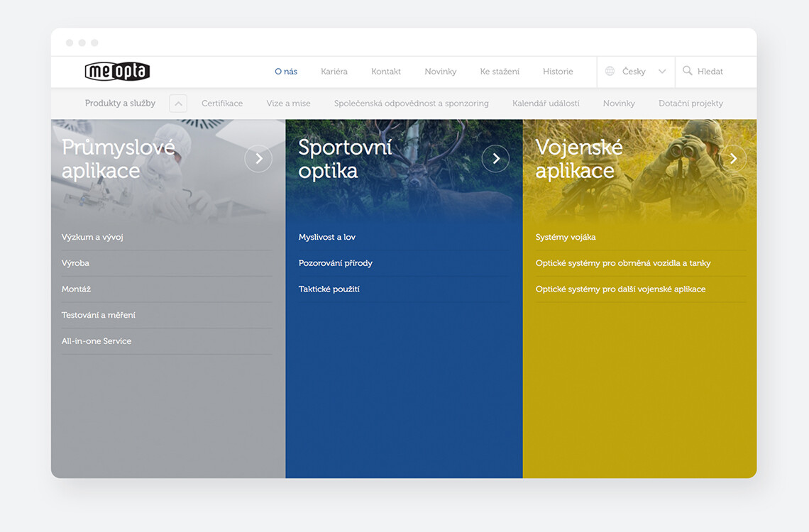Viewport: 809px width, 532px height.
Task: Open Testování a měření link
Action: coord(99,315)
